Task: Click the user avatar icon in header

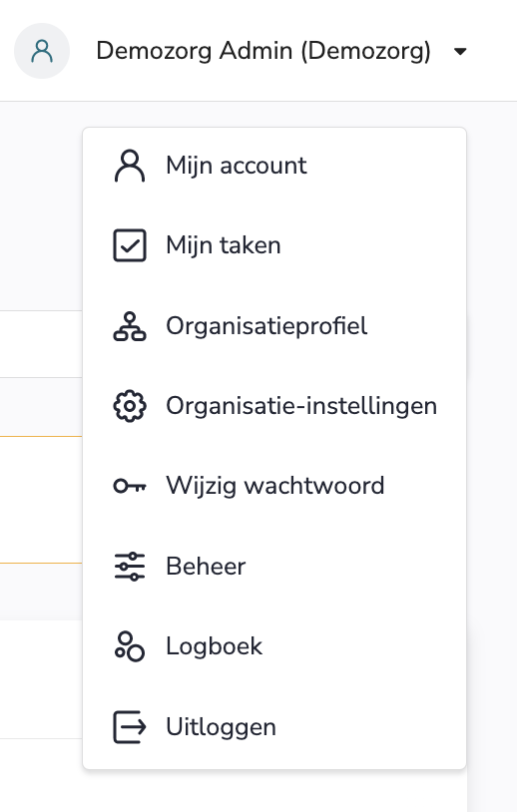Action: 42,51
